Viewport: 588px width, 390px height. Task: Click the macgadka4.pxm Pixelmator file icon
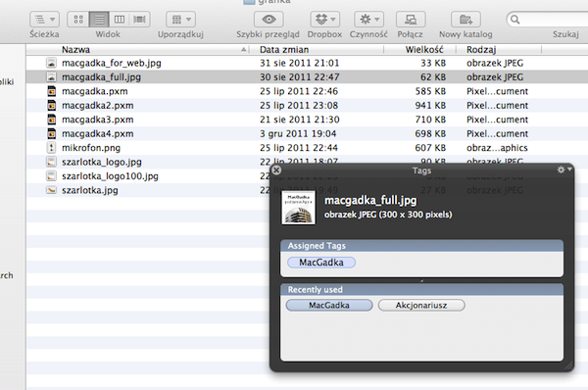pyautogui.click(x=51, y=134)
